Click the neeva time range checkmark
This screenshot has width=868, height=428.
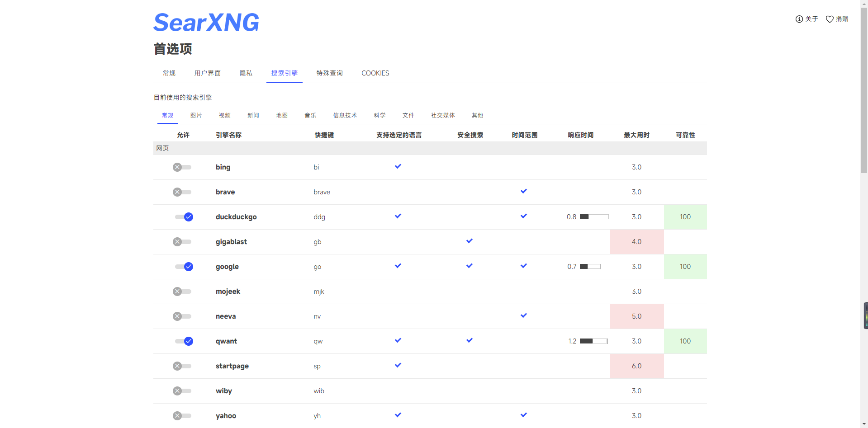point(524,316)
